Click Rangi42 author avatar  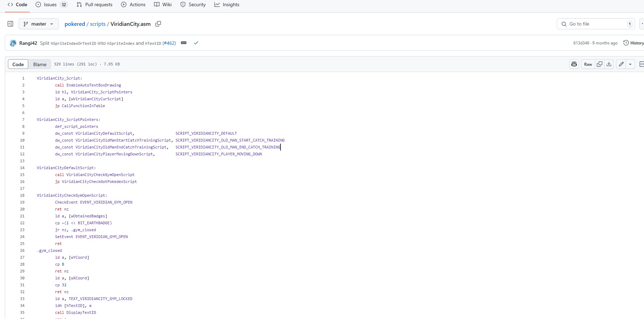[13, 43]
